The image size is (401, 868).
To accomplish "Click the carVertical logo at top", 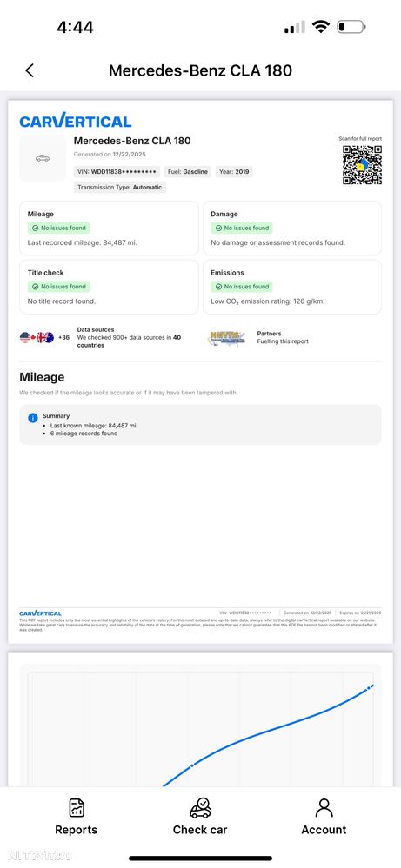I will (76, 120).
